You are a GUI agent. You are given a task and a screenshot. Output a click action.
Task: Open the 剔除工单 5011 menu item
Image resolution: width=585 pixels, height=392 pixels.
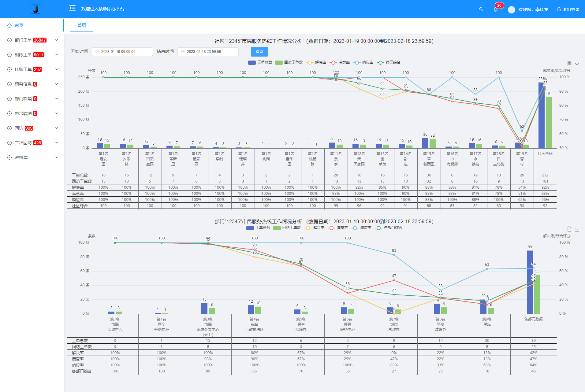[x=32, y=55]
